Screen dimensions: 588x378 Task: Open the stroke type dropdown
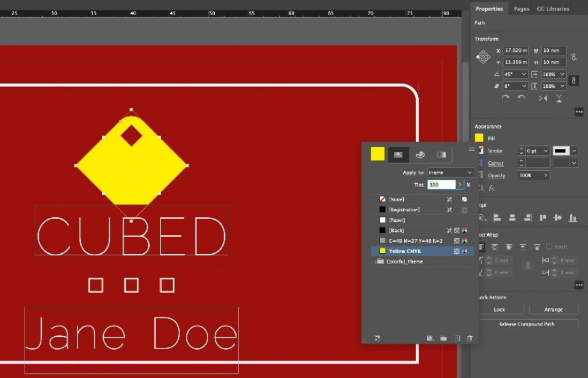(574, 151)
